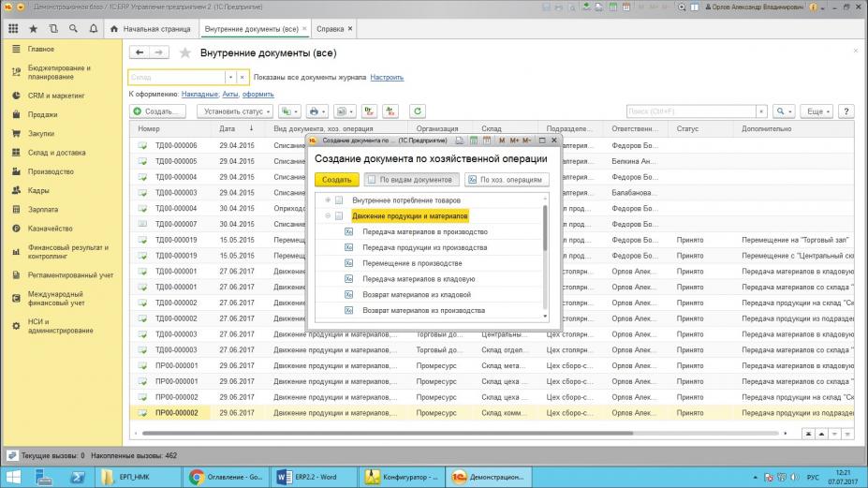Click the yellow 'Создать' button in dialog

coord(336,179)
